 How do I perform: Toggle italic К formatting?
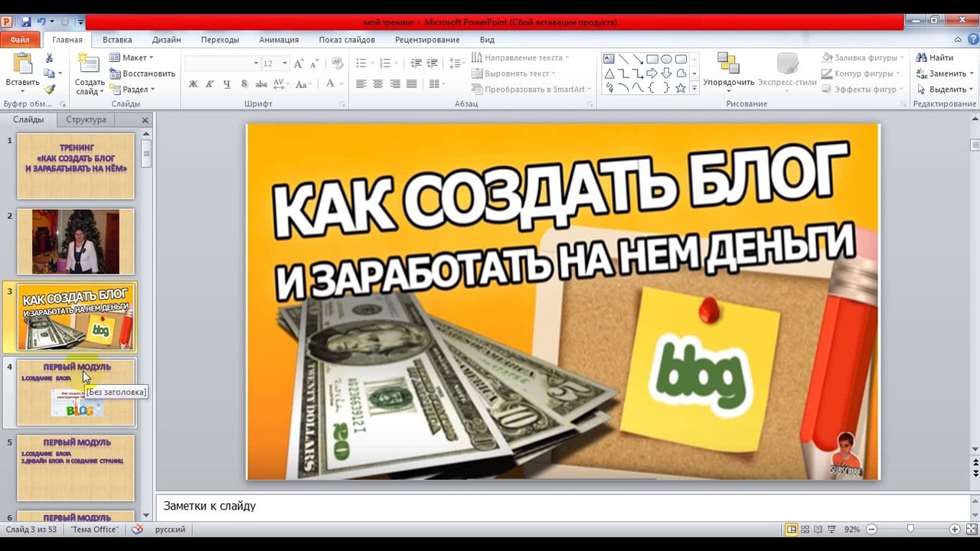(x=210, y=84)
